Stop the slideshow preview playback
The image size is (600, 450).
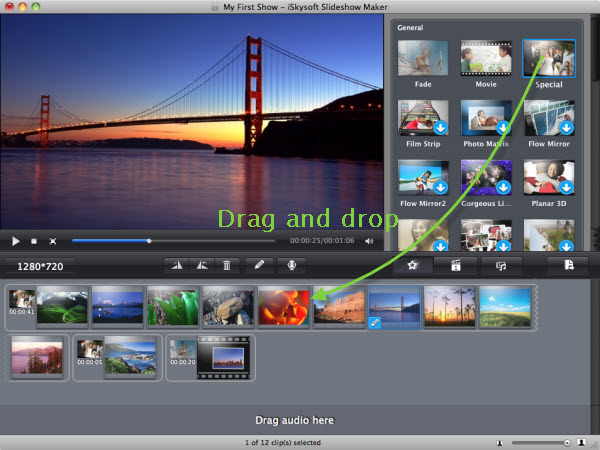click(x=34, y=241)
